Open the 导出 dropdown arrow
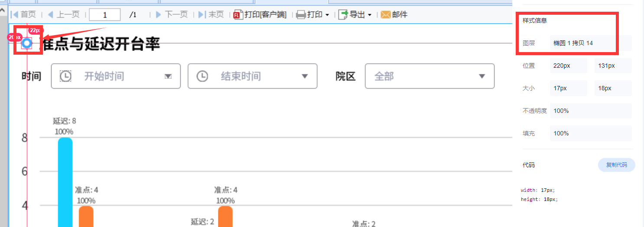Viewport: 644px width, 227px height. [370, 15]
